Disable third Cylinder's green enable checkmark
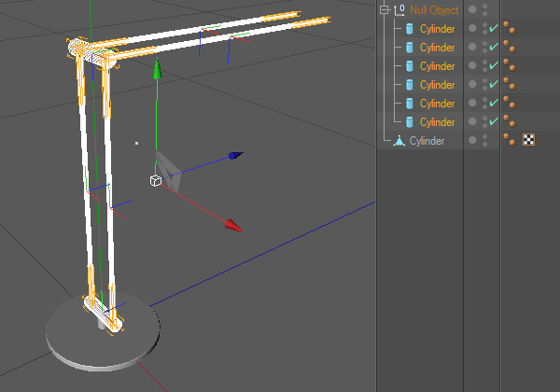Viewport: 560px width, 392px height. point(494,65)
